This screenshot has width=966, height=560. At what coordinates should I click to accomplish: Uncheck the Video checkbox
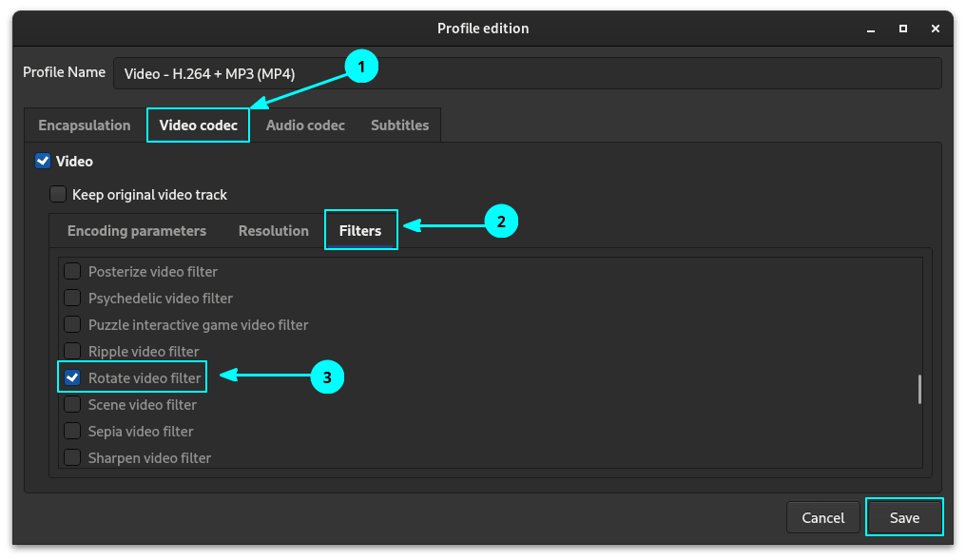point(43,162)
